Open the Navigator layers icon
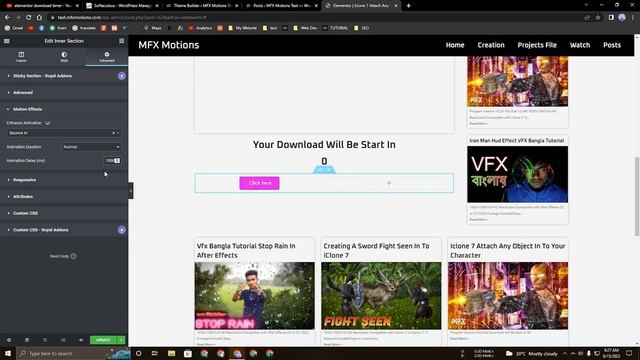This screenshot has height=360, width=640. tap(27, 340)
